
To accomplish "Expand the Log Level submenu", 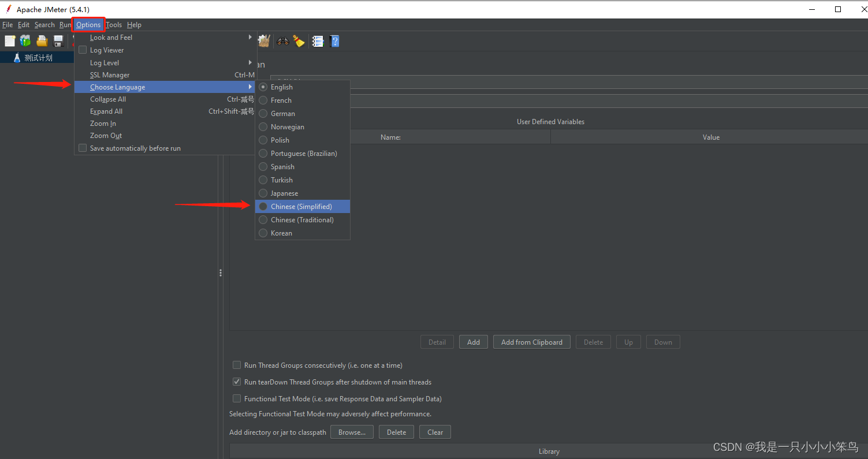I will [x=165, y=63].
